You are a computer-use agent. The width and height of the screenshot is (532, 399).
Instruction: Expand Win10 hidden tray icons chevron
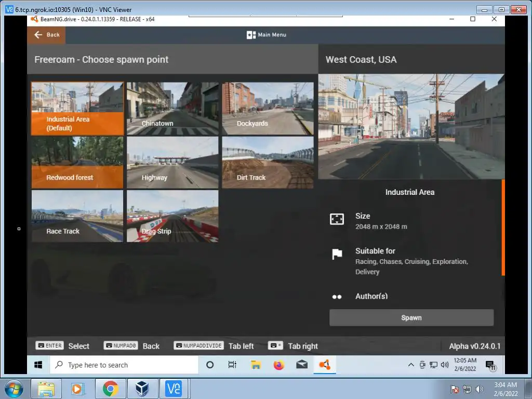click(411, 365)
